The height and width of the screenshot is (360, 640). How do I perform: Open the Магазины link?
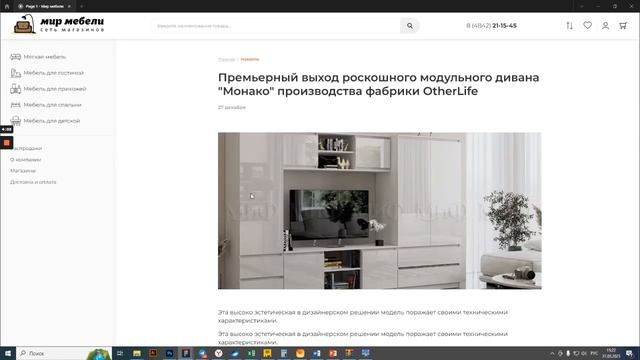coord(23,171)
